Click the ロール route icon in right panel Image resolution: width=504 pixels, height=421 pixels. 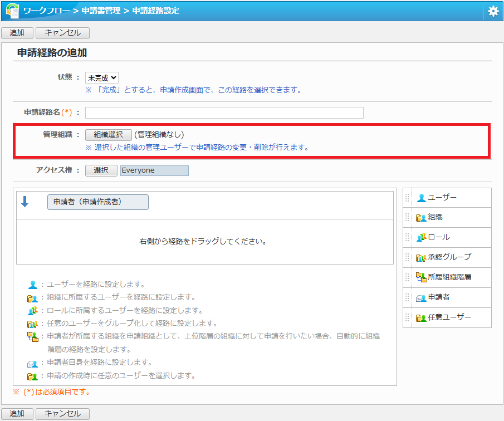[x=421, y=237]
